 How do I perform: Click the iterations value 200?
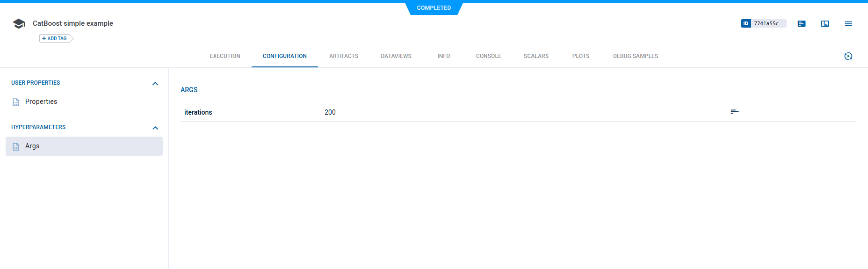(x=330, y=112)
